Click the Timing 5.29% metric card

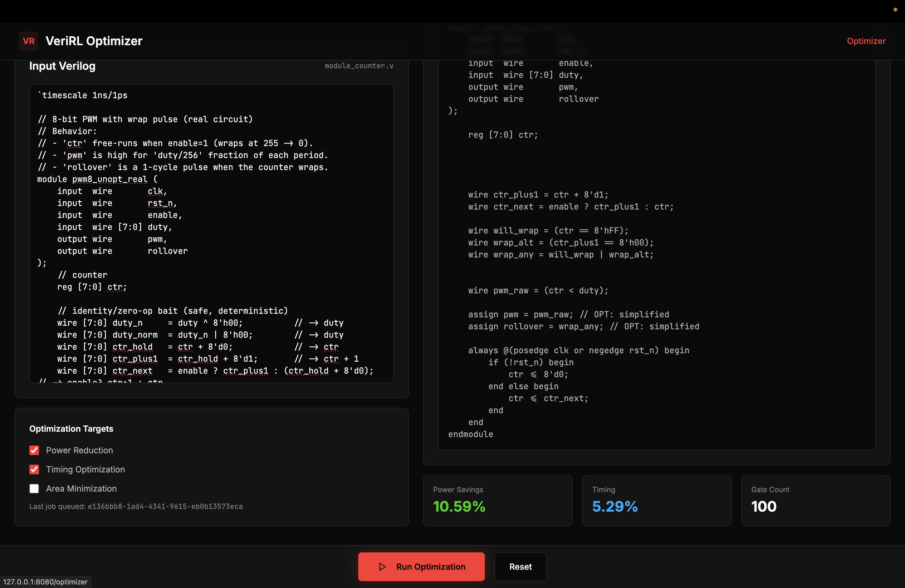pyautogui.click(x=656, y=500)
